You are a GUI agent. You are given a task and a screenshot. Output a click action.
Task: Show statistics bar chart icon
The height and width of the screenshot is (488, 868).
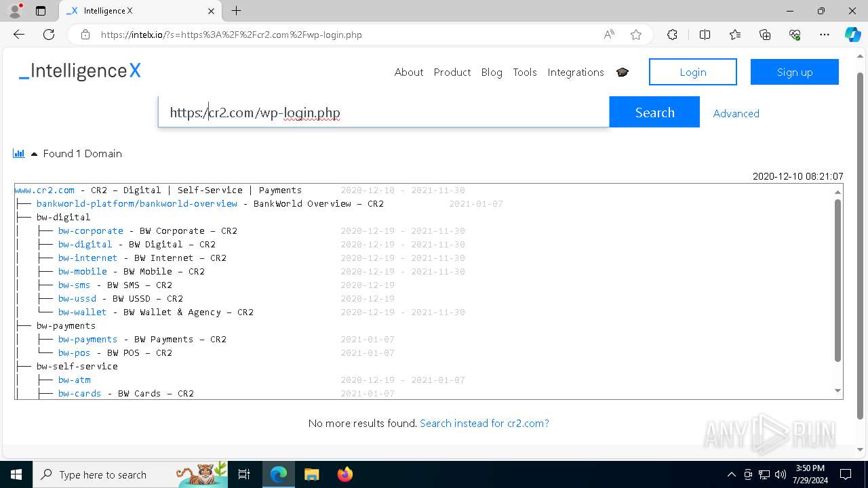pyautogui.click(x=19, y=154)
